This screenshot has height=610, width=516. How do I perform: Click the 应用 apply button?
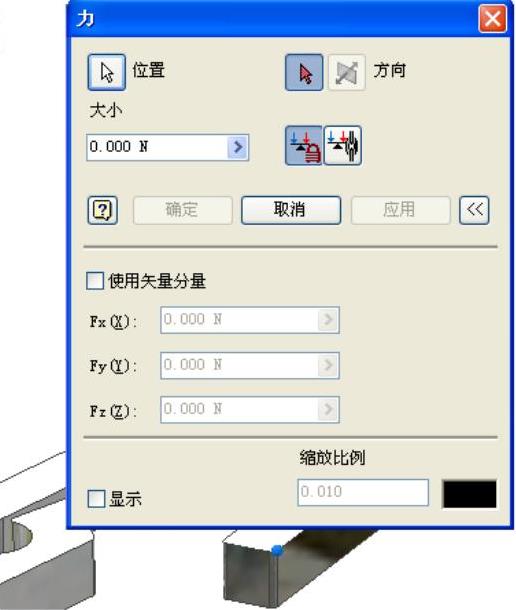click(400, 210)
